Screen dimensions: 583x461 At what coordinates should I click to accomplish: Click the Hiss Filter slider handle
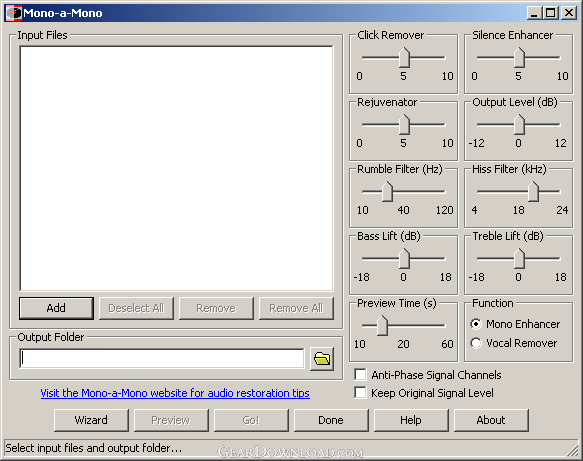(534, 192)
